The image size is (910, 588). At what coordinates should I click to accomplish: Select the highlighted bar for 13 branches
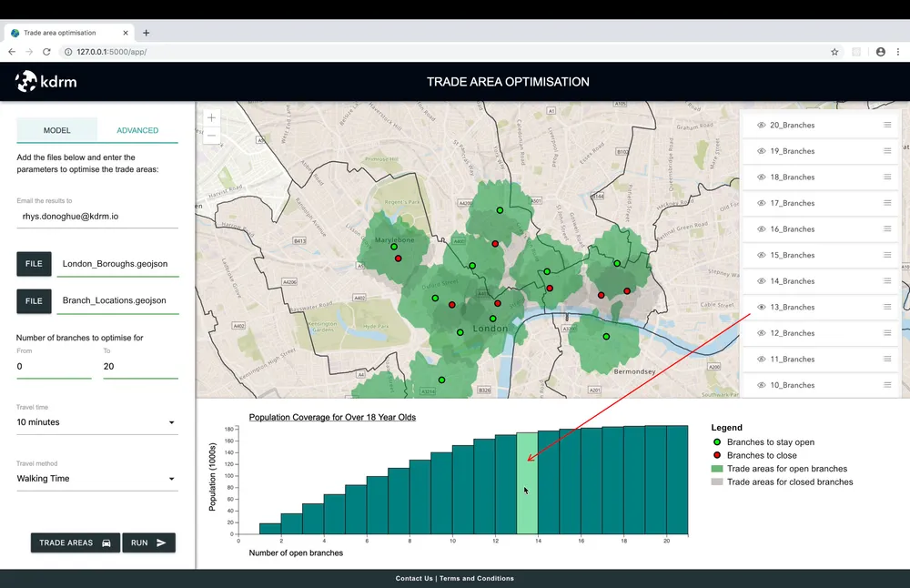[x=527, y=482]
